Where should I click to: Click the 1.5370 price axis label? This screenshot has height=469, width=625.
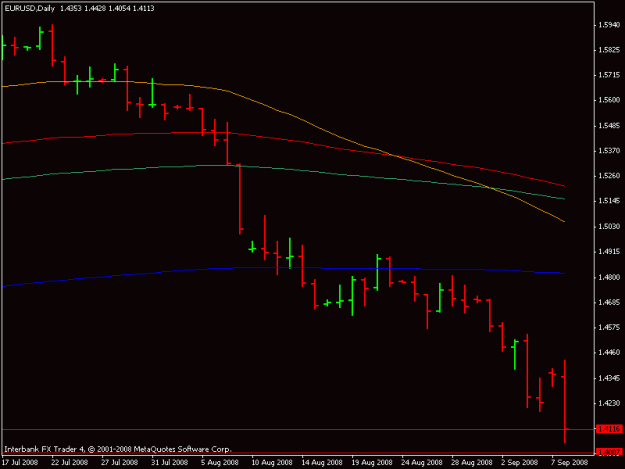click(609, 151)
